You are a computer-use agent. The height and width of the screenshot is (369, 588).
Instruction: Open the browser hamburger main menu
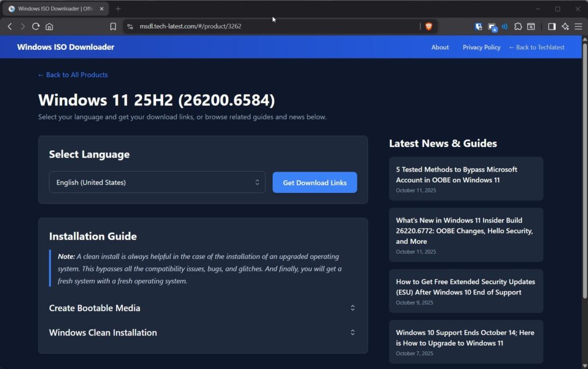578,26
